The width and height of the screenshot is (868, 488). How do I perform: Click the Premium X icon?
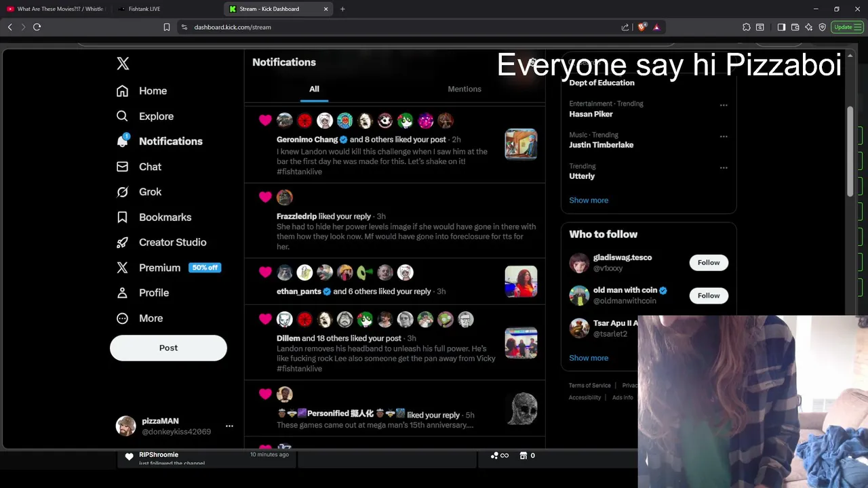122,268
